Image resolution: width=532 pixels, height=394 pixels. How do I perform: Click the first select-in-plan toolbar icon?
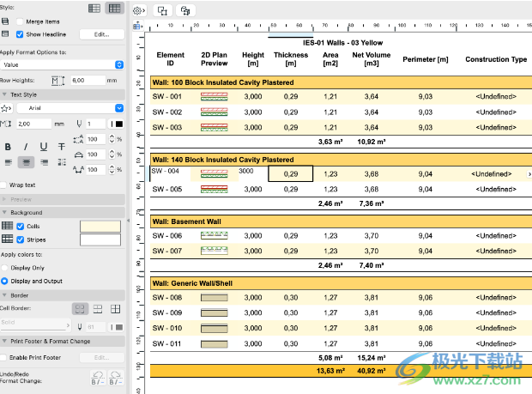pos(162,11)
